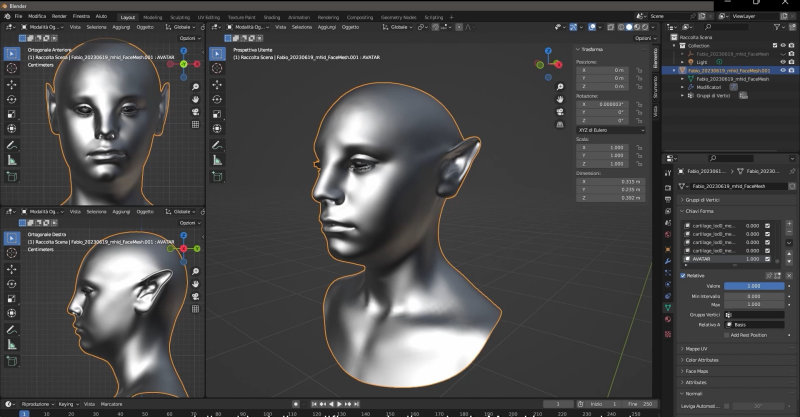Viewport: 800px width, 417px height.
Task: Open Render properties tab
Action: [x=668, y=188]
